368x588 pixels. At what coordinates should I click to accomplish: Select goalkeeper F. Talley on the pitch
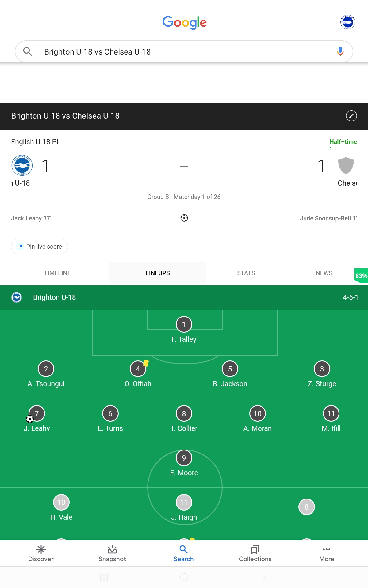point(184,330)
